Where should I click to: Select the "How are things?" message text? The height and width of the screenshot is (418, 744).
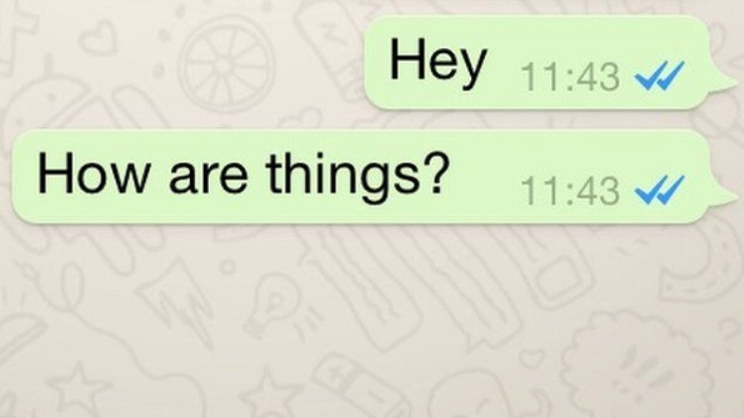(x=243, y=176)
